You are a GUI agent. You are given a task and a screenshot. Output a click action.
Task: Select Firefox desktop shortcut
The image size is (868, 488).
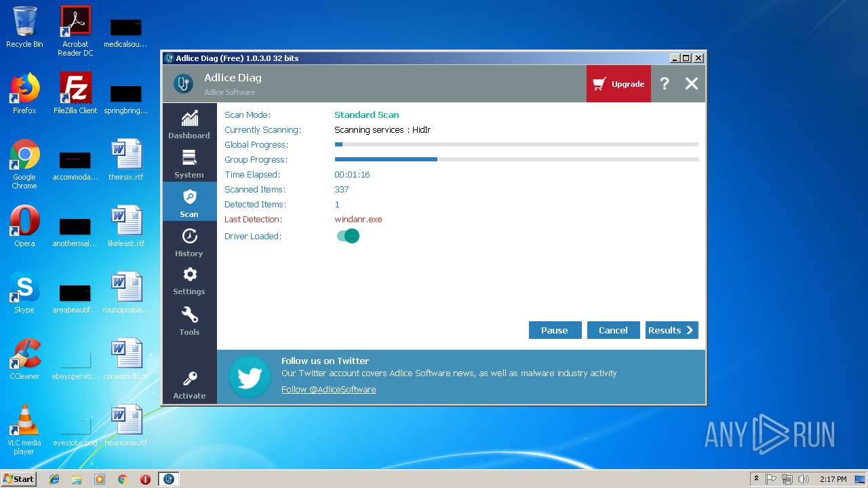[x=24, y=94]
